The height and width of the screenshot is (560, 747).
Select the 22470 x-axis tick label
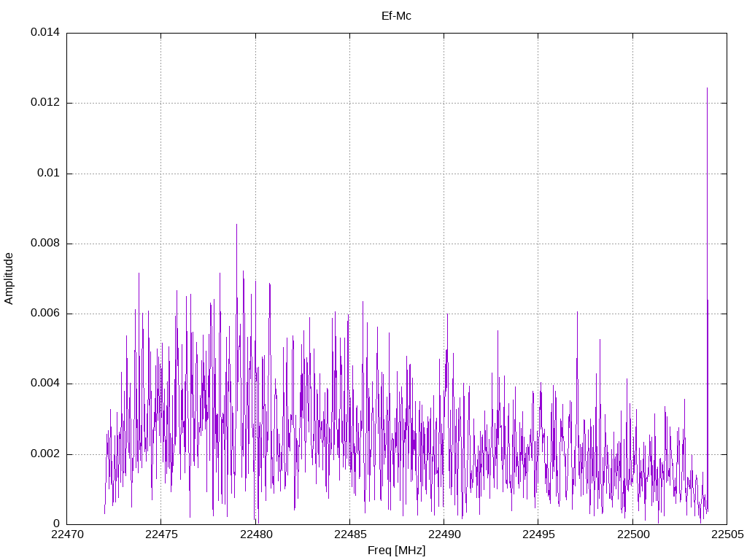66,535
